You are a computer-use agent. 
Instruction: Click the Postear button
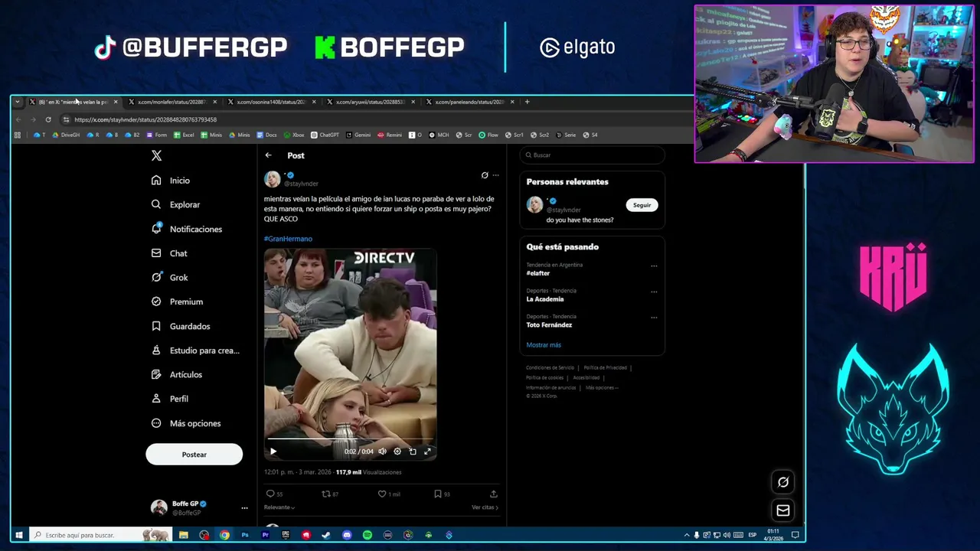pyautogui.click(x=194, y=455)
